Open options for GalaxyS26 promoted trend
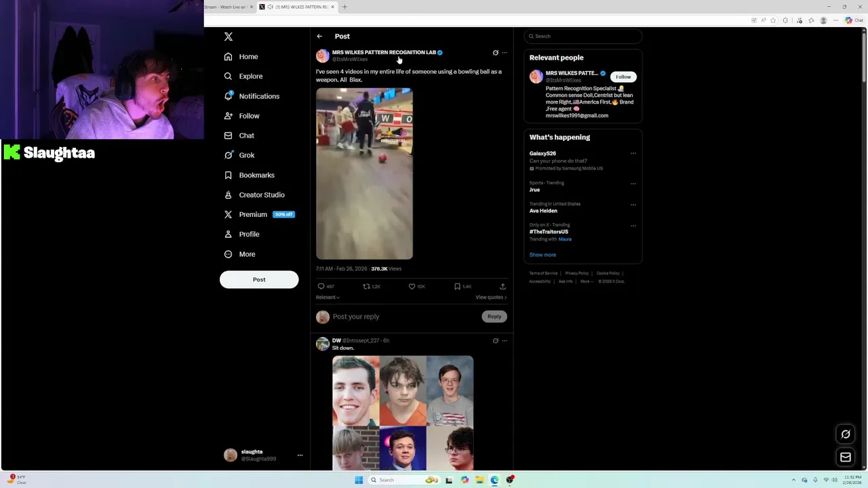The height and width of the screenshot is (488, 868). (x=633, y=153)
